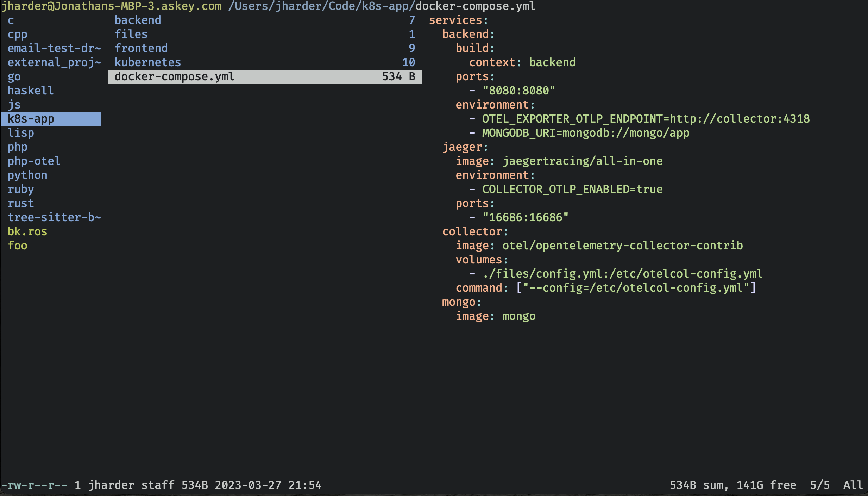Click the item count '9' beside frontend
This screenshot has width=868, height=496.
click(x=412, y=49)
